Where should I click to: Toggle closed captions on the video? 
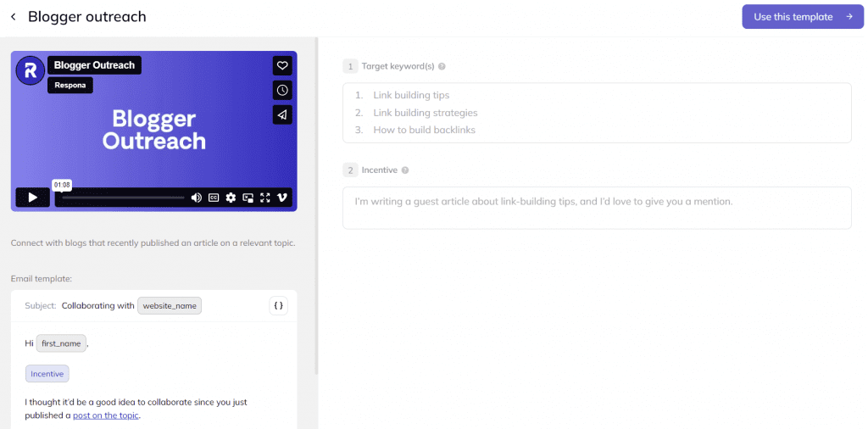tap(214, 198)
